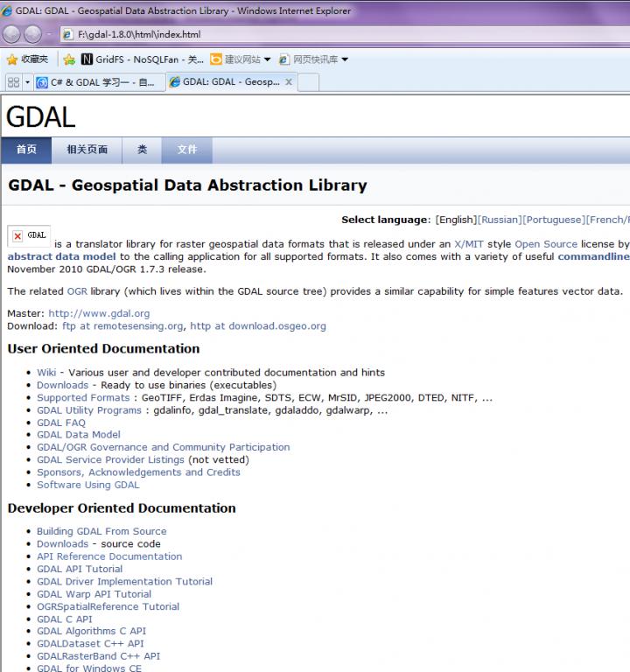Open the GDAL Warp API Tutorial link
Viewport: 630px width, 672px height.
click(x=94, y=594)
